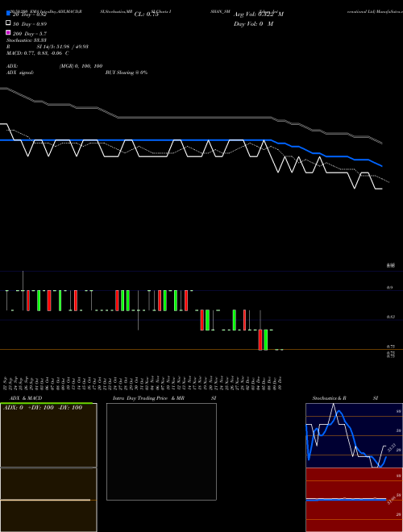
Task: Click the blue stochastics chart panel
Action: pyautogui.click(x=354, y=435)
